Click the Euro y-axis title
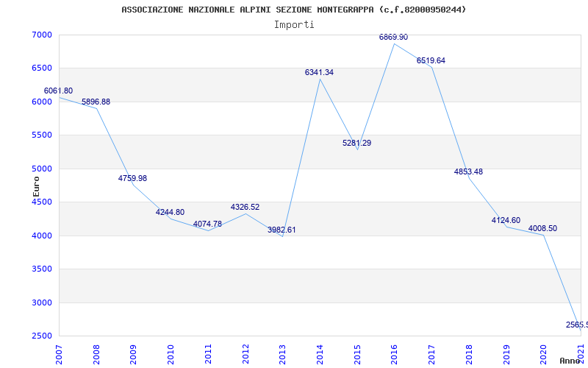Image resolution: width=588 pixels, height=368 pixels. tap(36, 187)
